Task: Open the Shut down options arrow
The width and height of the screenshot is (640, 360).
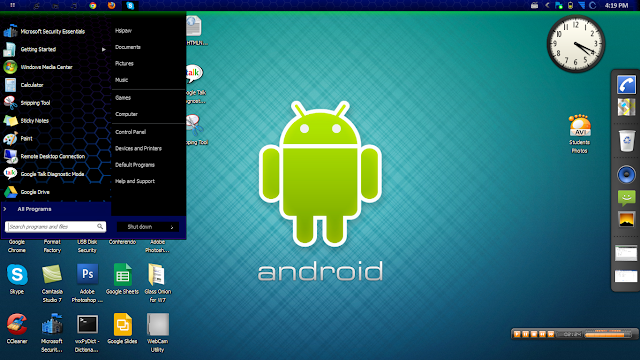Action: 172,227
